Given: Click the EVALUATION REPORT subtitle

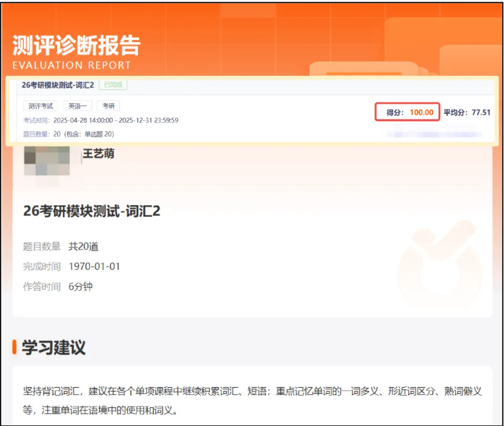Looking at the screenshot, I should 72,66.
